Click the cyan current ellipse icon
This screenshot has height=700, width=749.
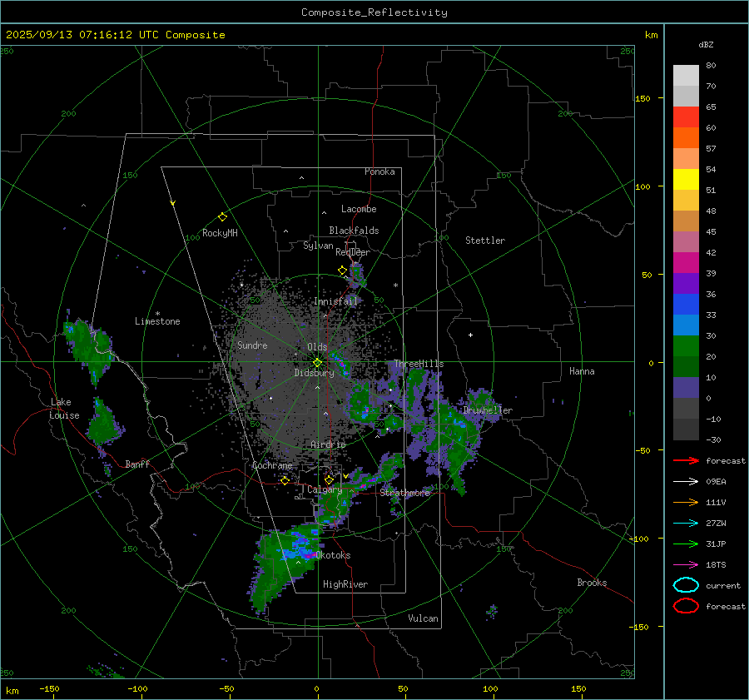click(x=686, y=585)
